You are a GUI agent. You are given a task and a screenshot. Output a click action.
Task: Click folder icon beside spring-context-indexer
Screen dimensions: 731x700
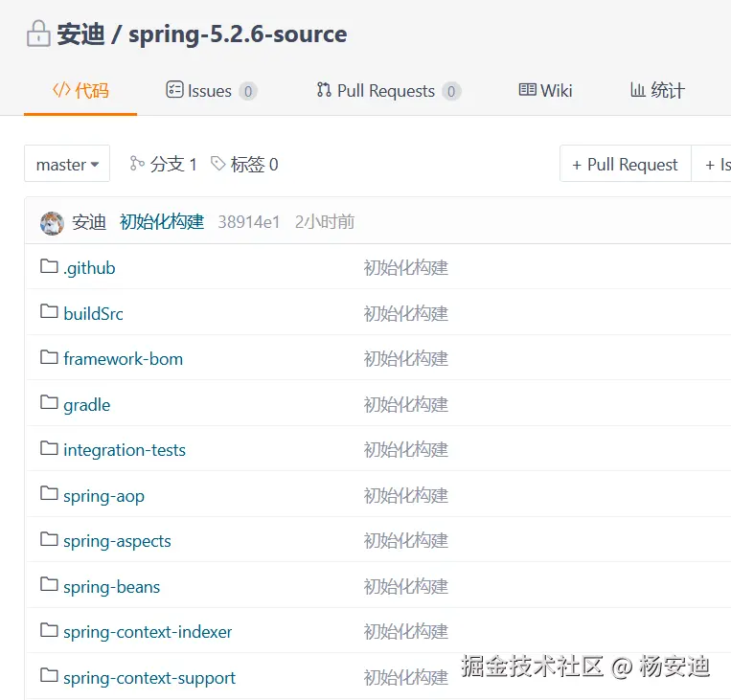[x=49, y=630]
